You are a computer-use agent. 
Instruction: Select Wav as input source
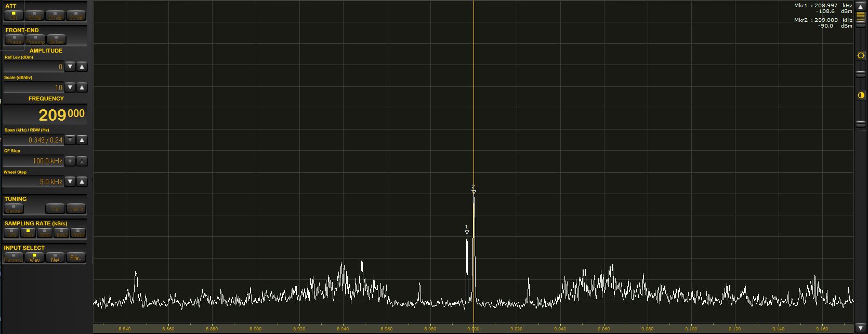[34, 258]
